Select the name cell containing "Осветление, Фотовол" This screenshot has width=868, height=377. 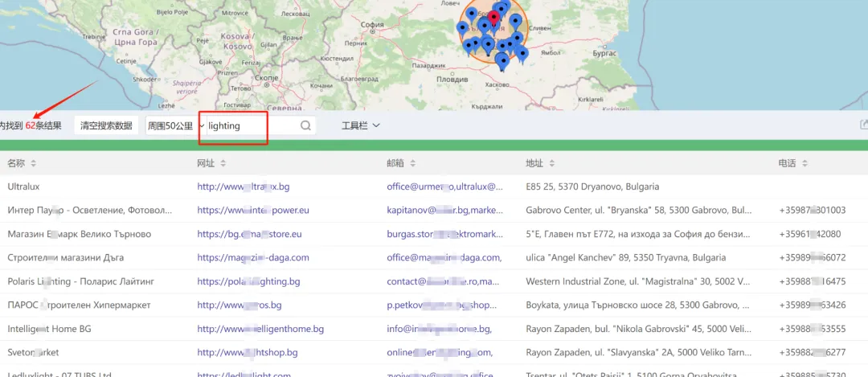pyautogui.click(x=90, y=211)
